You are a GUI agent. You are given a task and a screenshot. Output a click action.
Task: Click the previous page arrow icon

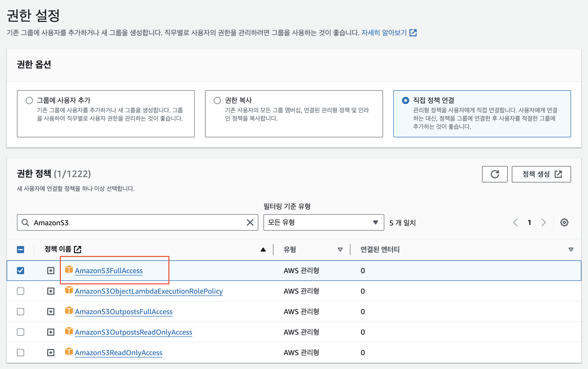[x=515, y=222]
